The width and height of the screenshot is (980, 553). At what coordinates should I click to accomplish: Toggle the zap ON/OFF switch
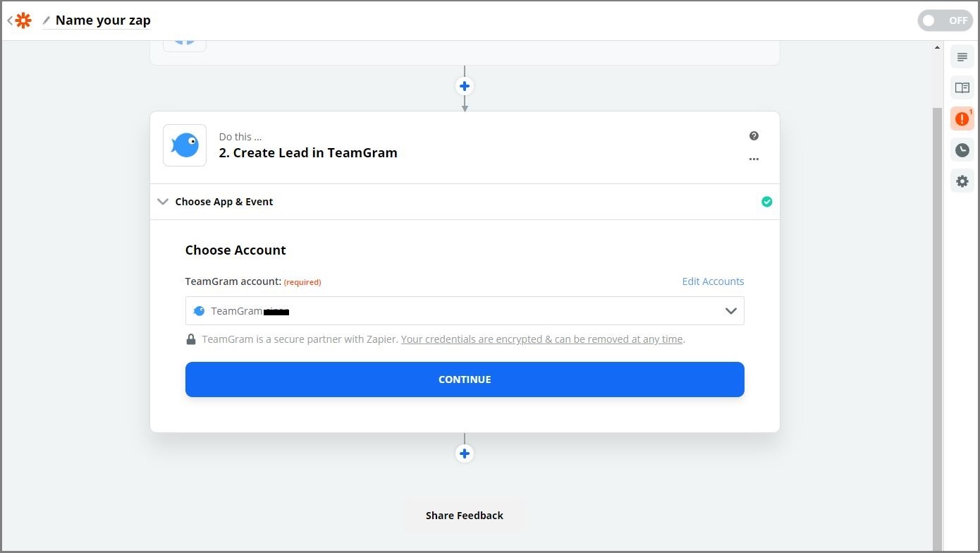[945, 20]
